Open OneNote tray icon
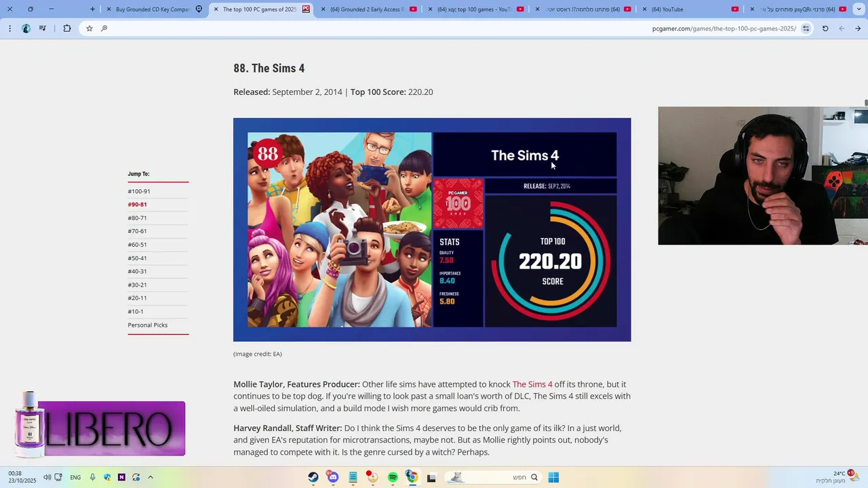 click(121, 477)
